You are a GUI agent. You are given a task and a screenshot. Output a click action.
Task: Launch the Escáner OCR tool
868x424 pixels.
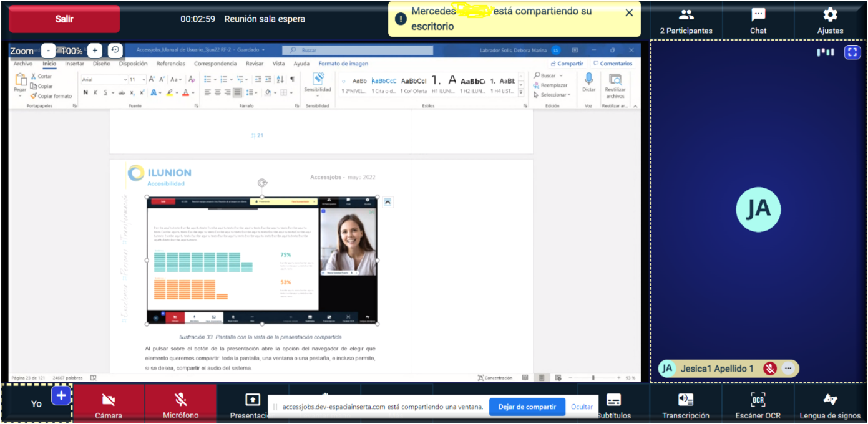(758, 404)
